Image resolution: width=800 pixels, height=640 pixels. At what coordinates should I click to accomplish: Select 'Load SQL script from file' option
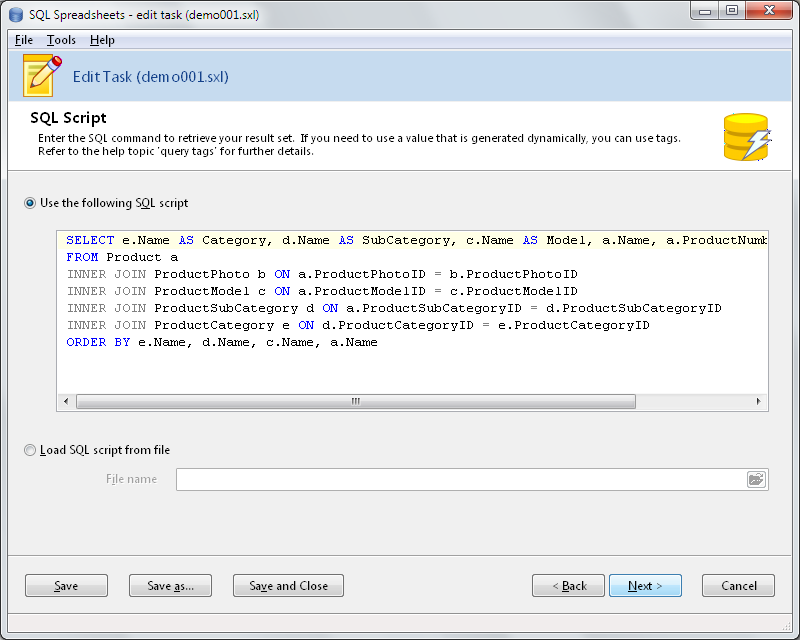tap(30, 450)
